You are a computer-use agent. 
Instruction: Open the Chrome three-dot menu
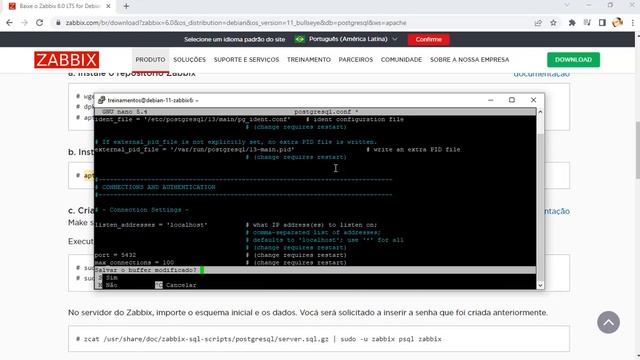632,23
